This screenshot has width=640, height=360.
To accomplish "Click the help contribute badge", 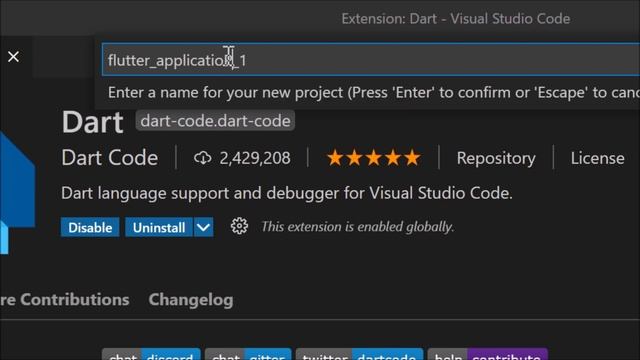I will [488, 354].
